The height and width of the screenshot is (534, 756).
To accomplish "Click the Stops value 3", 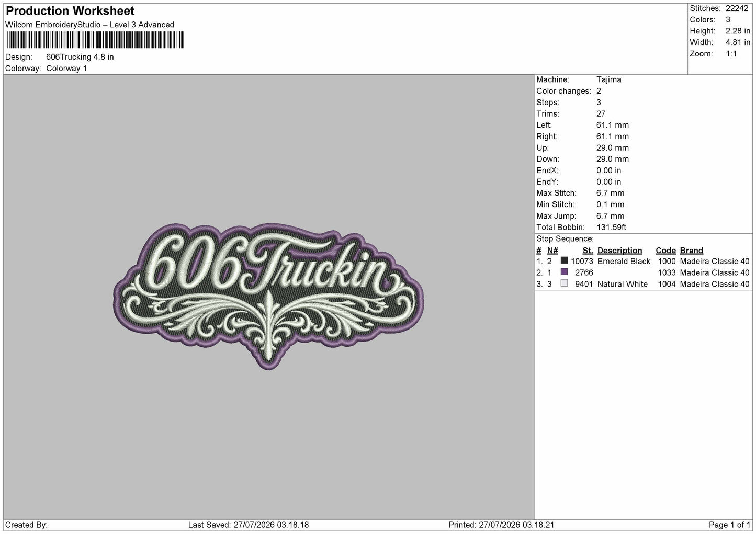I will pos(599,103).
